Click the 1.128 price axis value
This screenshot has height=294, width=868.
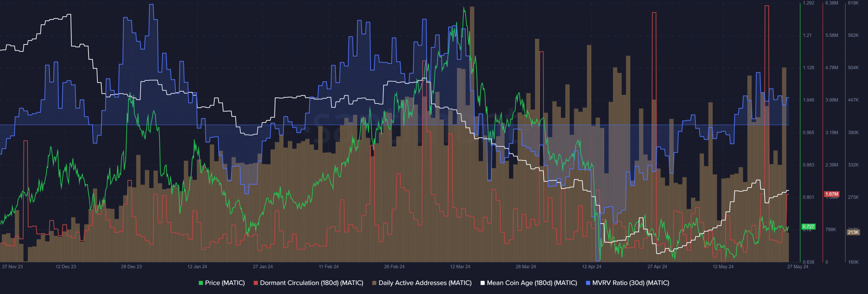808,68
